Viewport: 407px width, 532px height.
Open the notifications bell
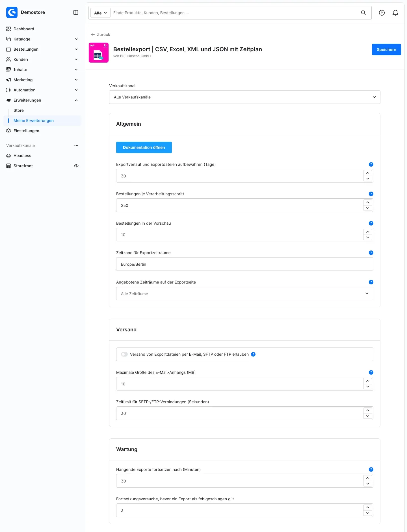(x=395, y=13)
